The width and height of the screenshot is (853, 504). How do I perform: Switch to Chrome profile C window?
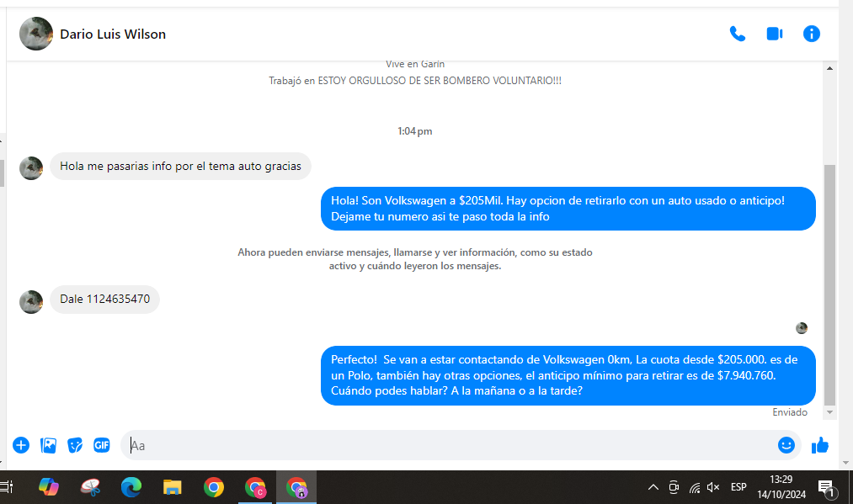[x=255, y=487]
